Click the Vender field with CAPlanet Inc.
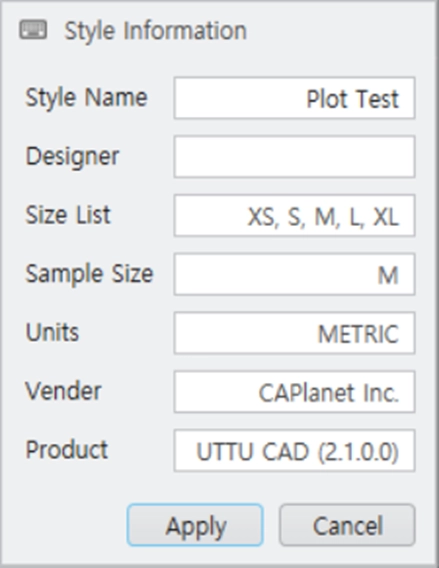 coord(294,392)
